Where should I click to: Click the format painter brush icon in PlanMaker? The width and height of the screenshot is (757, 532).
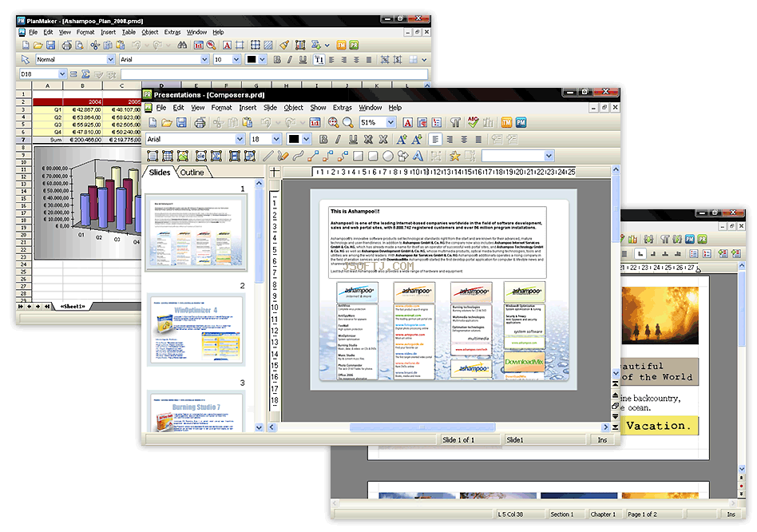[284, 46]
